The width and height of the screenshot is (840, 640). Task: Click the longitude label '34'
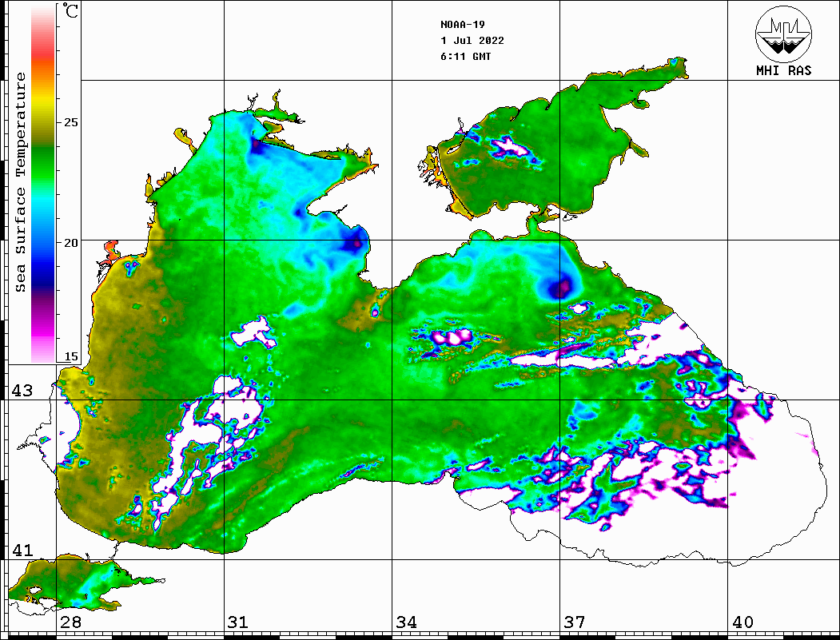pyautogui.click(x=406, y=622)
